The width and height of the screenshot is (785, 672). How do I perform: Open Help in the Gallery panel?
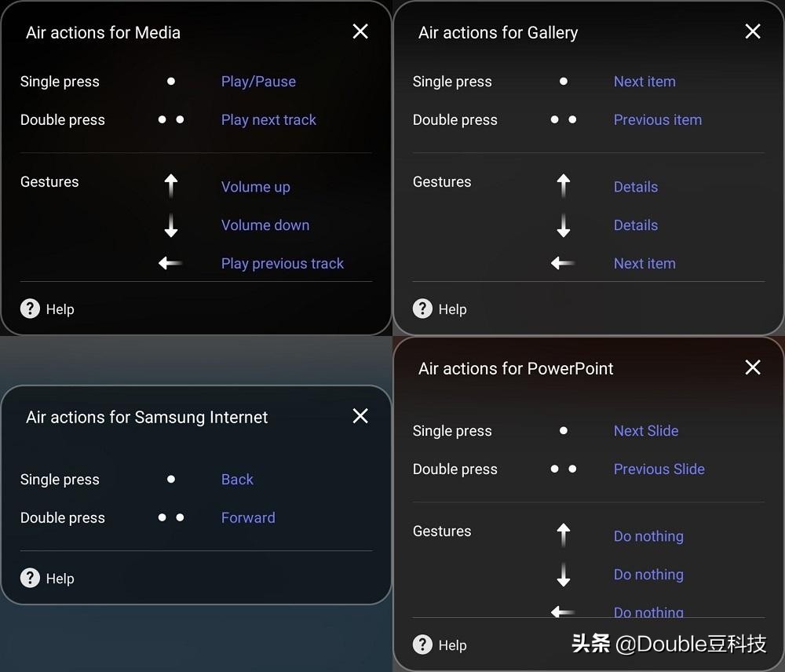click(x=440, y=309)
